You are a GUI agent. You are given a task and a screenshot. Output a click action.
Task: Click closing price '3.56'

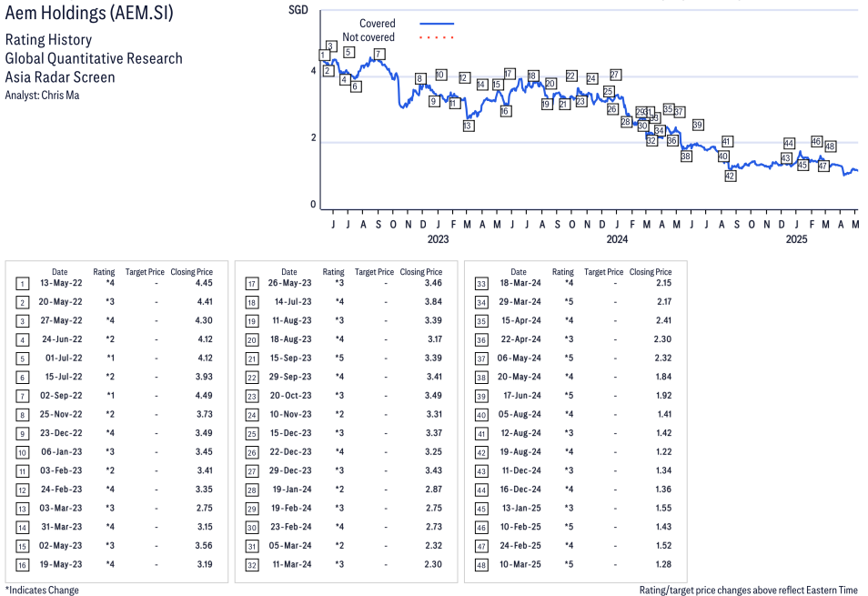tap(204, 546)
